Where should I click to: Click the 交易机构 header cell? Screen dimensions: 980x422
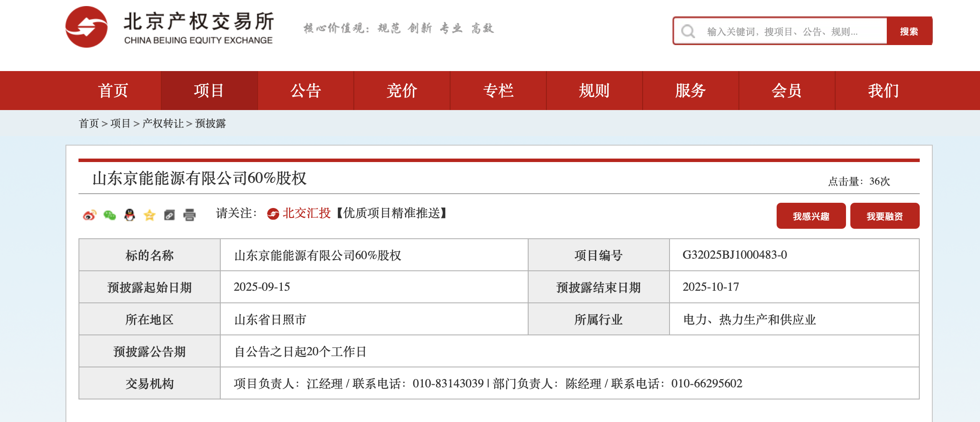coord(150,383)
